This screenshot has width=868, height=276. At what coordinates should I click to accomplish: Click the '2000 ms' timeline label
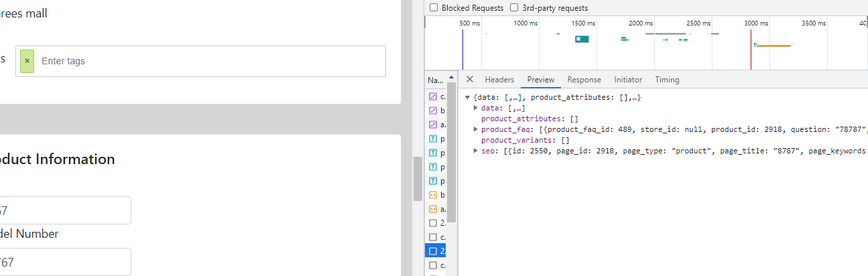click(x=640, y=23)
